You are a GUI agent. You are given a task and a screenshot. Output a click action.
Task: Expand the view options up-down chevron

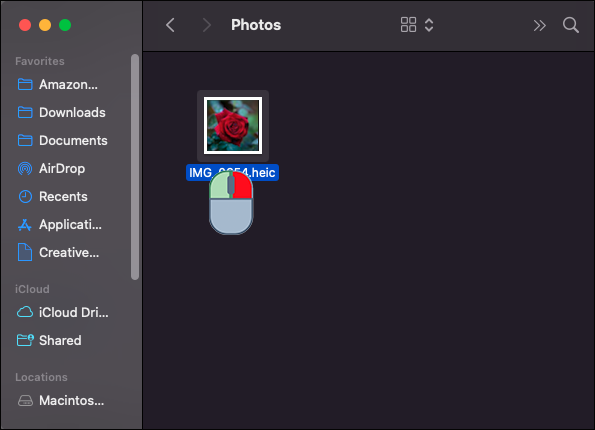(429, 25)
